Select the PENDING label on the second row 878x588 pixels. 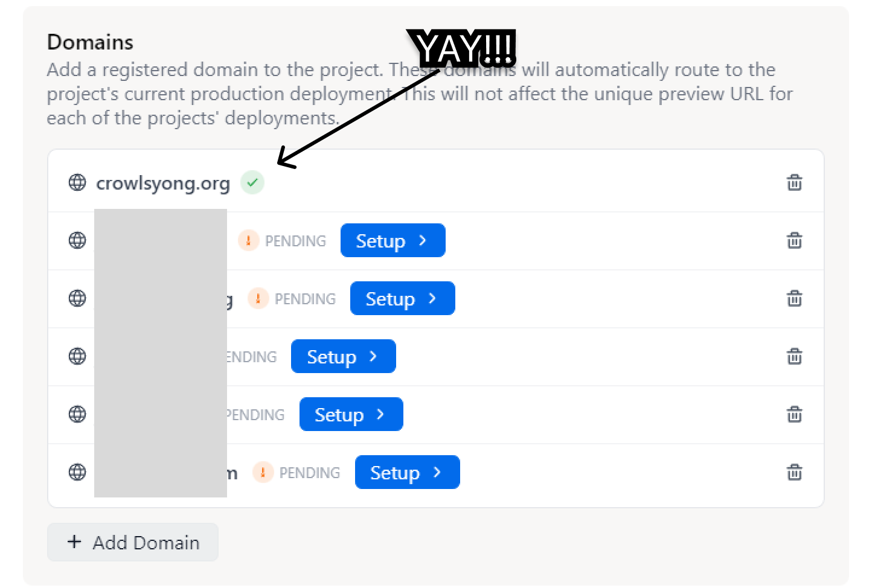tap(295, 241)
